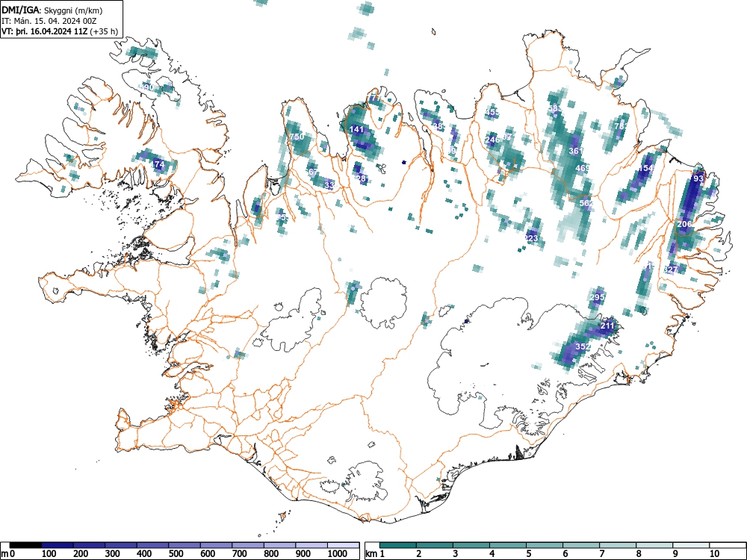
Task: Click the '1000' label in the metre legend
Action: point(338,554)
